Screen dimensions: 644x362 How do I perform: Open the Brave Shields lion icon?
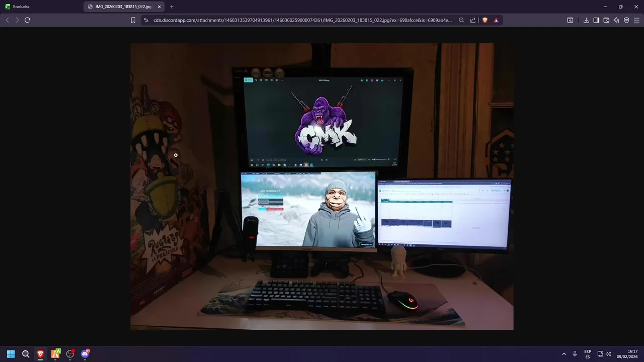coord(485,20)
